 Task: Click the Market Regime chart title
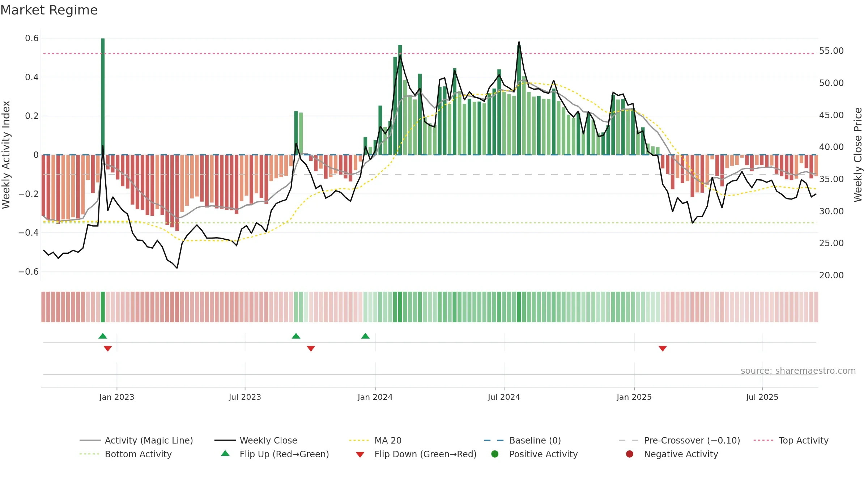coord(49,10)
